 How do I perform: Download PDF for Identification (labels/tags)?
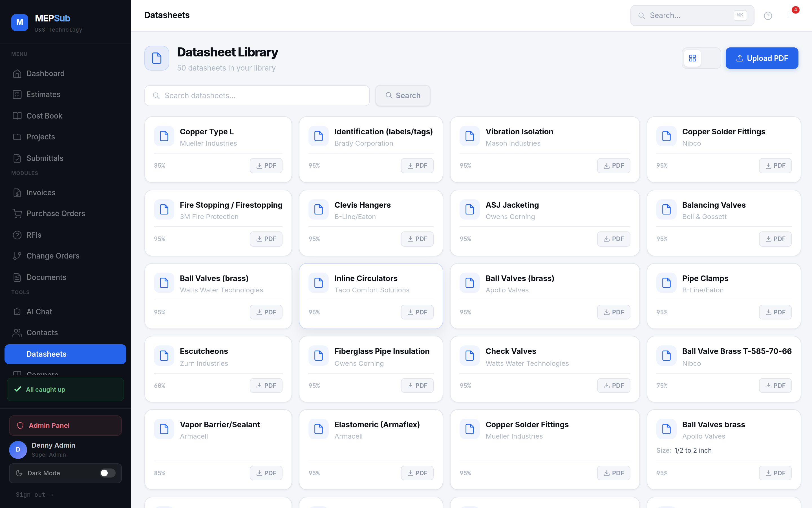coord(417,166)
